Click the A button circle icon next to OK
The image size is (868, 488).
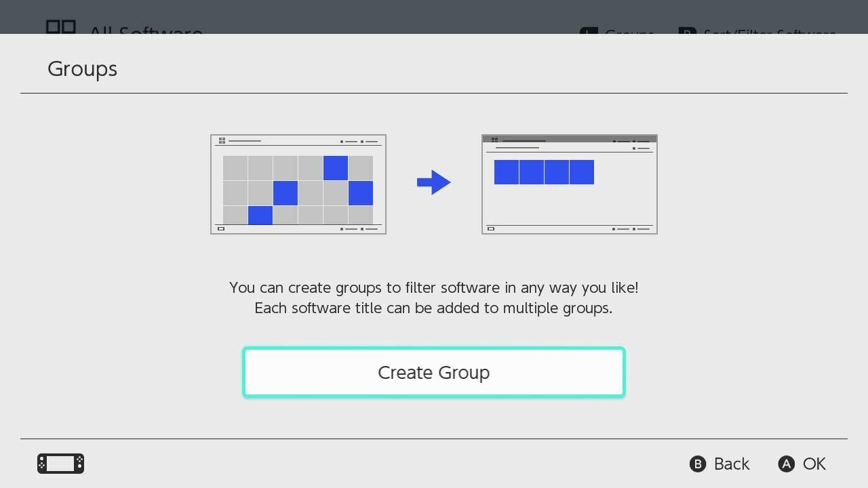786,464
